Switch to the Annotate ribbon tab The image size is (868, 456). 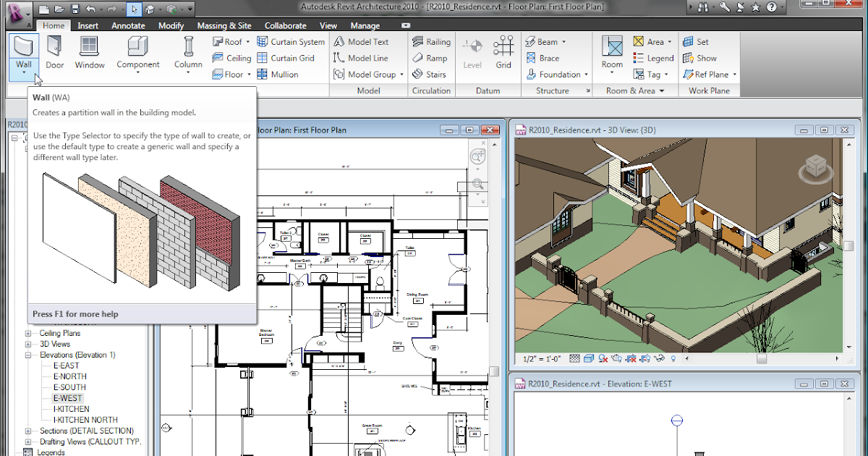tap(128, 25)
